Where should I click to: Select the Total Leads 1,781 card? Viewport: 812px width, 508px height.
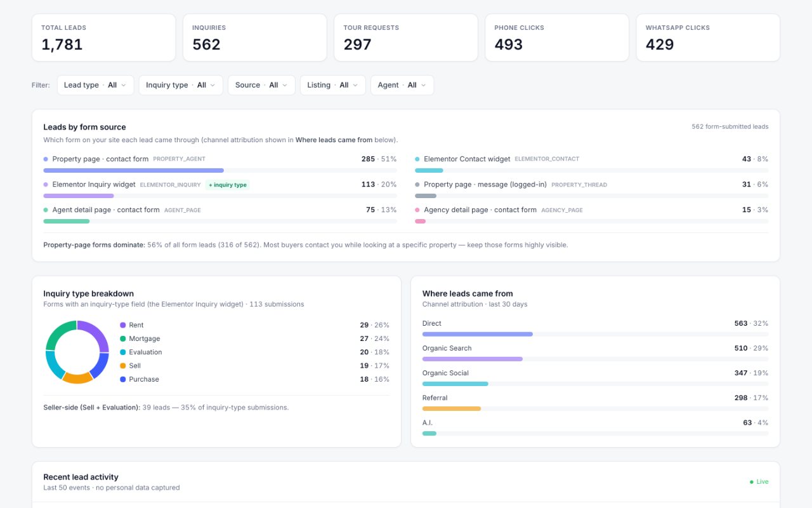(103, 37)
